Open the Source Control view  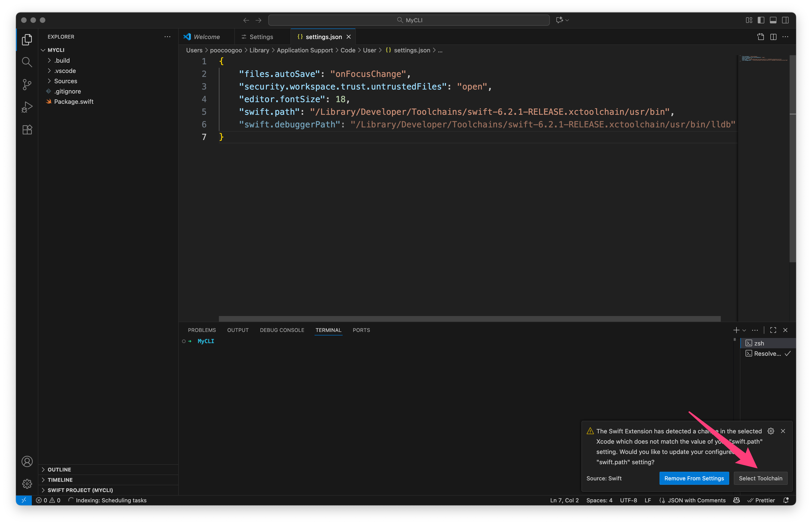point(27,85)
